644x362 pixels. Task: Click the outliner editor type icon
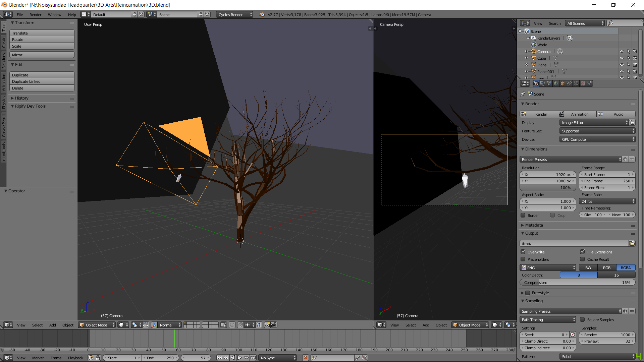pos(525,23)
